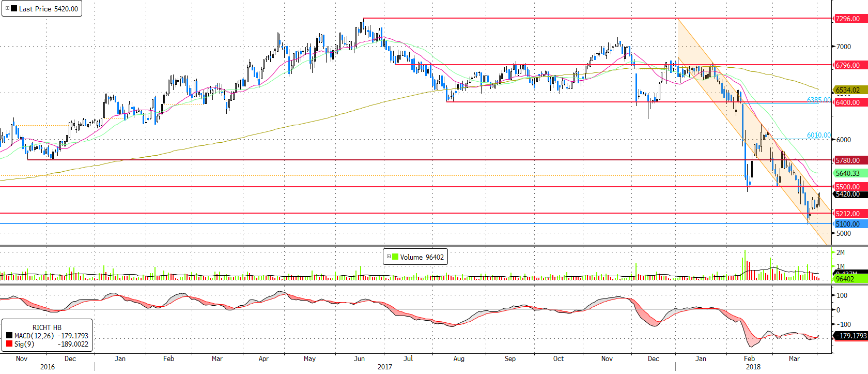This screenshot has height=374, width=868.
Task: Click the -100 MACD axis tick
Action: coord(844,324)
